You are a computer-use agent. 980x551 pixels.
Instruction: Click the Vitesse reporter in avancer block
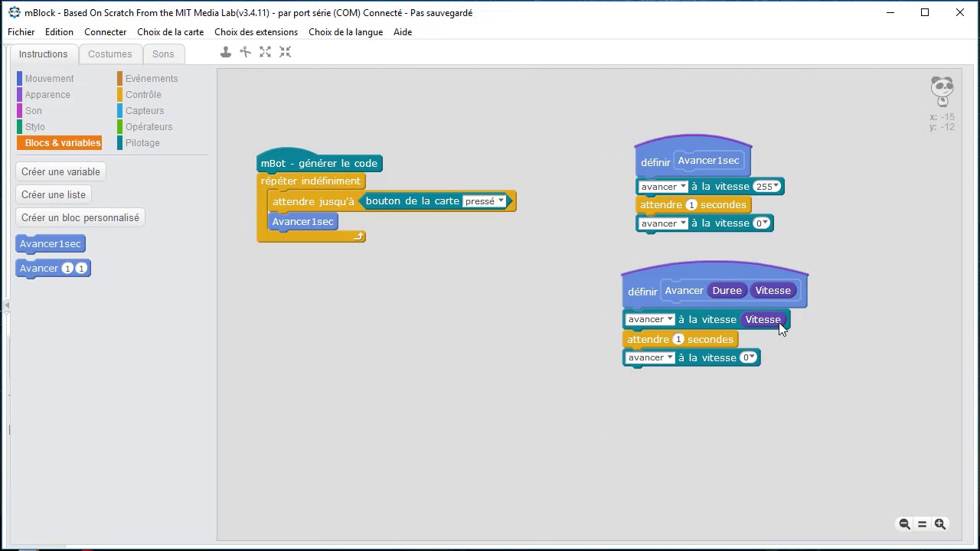(763, 320)
